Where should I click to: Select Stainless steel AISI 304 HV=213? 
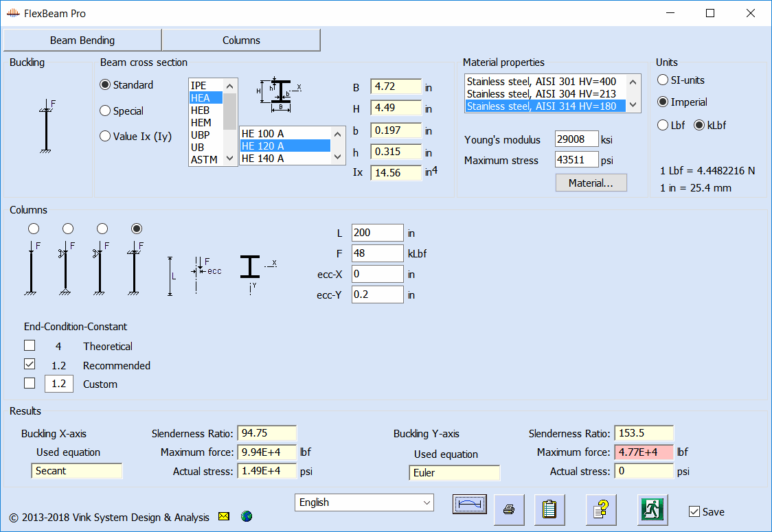click(x=545, y=93)
